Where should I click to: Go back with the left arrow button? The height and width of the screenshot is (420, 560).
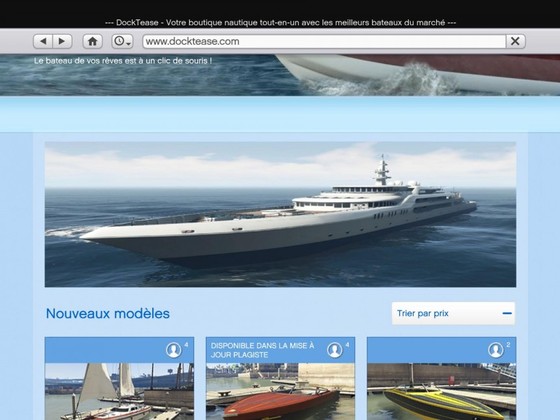coord(43,41)
